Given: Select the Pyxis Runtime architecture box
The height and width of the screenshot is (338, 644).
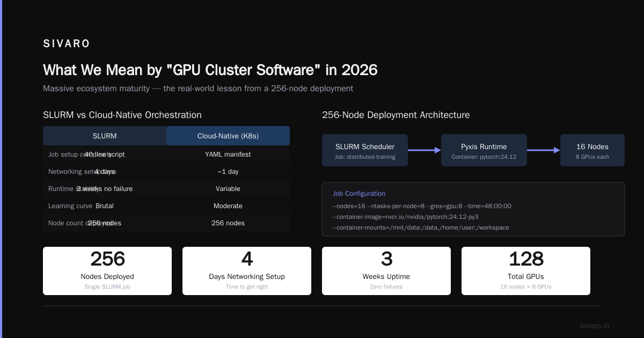Looking at the screenshot, I should [484, 150].
